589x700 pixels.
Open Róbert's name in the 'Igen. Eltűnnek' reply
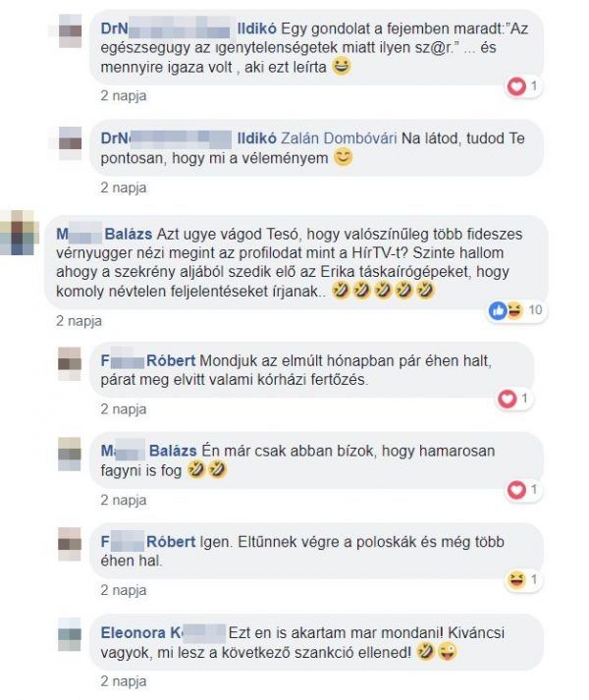[148, 542]
